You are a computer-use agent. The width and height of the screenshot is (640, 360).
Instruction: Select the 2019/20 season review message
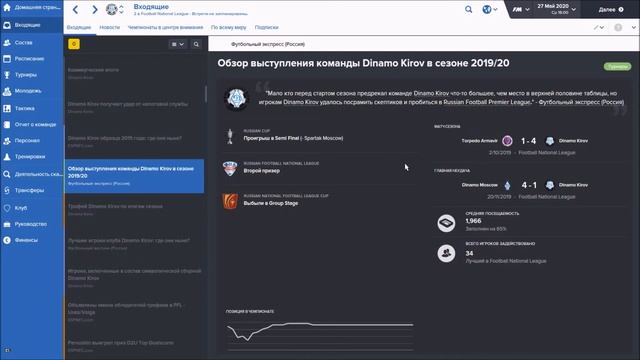(x=134, y=176)
